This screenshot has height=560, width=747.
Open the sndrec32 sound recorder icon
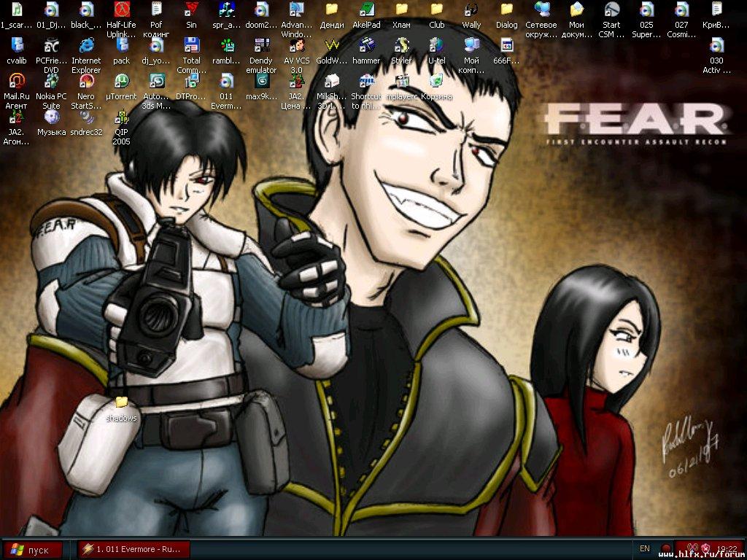pyautogui.click(x=87, y=117)
